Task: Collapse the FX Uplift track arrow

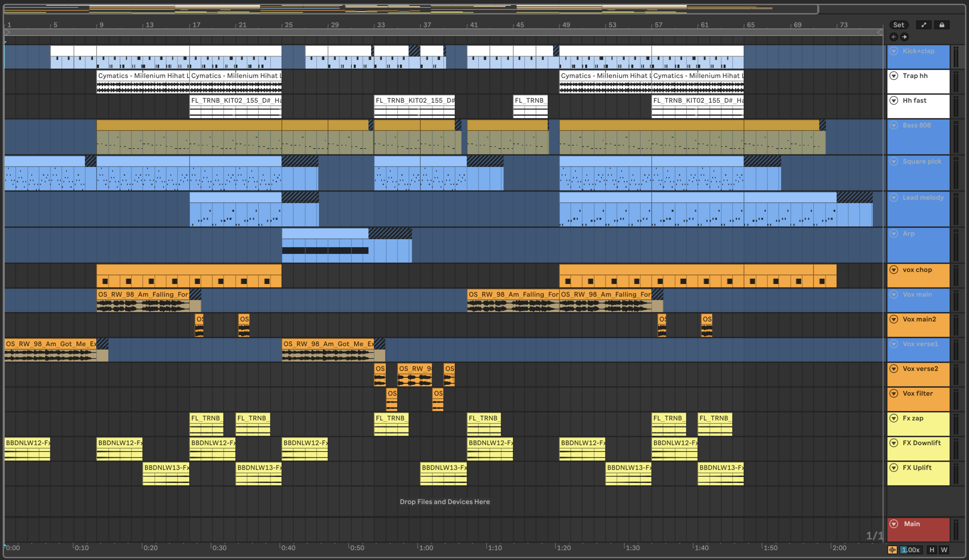Action: point(894,468)
